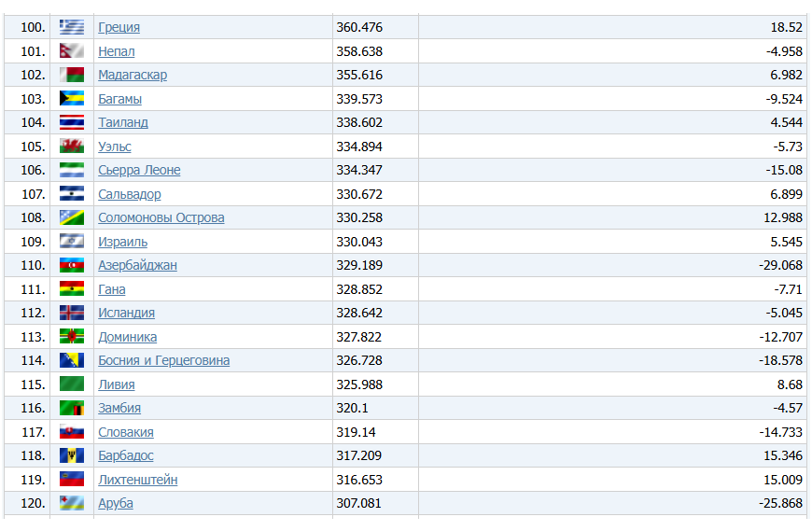Click the Nepal flag icon
This screenshot has width=812, height=531.
pos(72,51)
